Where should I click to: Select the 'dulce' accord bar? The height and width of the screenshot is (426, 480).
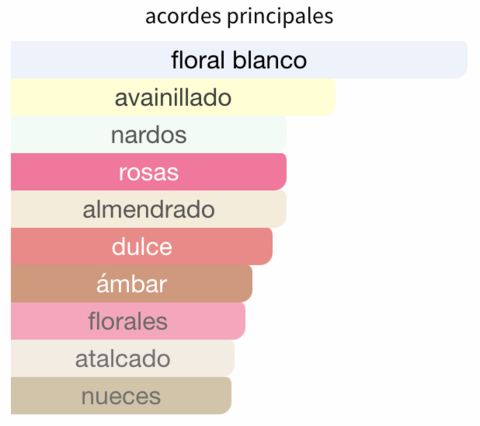(142, 247)
